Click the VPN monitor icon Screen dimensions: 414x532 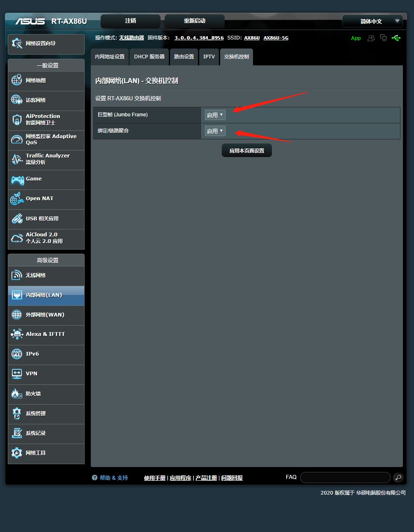16,374
